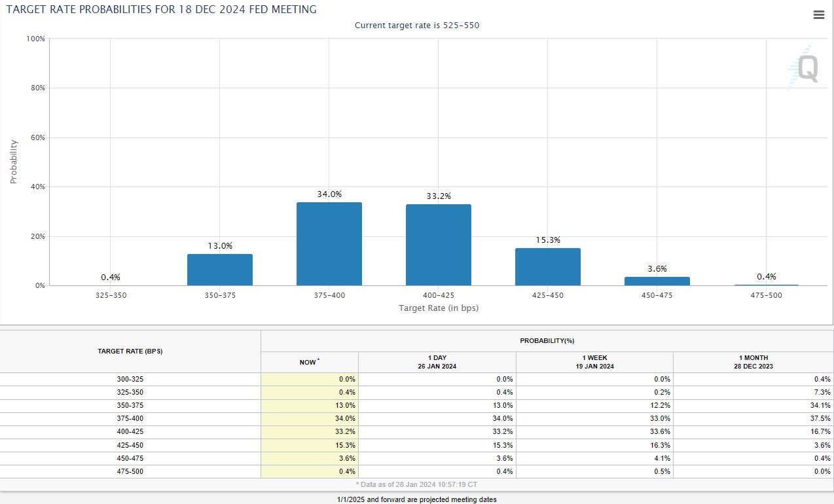Click the 37.5% cell in 1 MONTH column

point(753,419)
